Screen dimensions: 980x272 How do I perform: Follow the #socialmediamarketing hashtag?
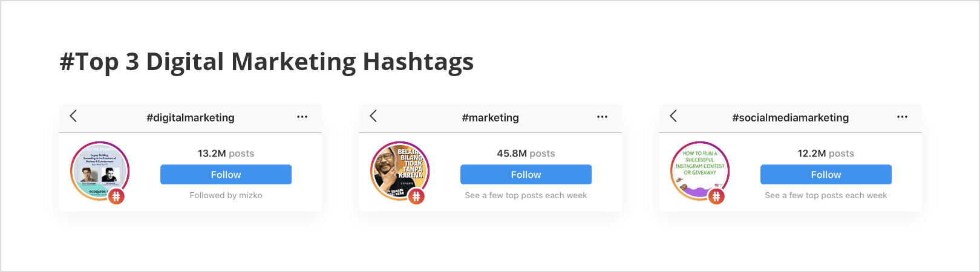coord(826,175)
